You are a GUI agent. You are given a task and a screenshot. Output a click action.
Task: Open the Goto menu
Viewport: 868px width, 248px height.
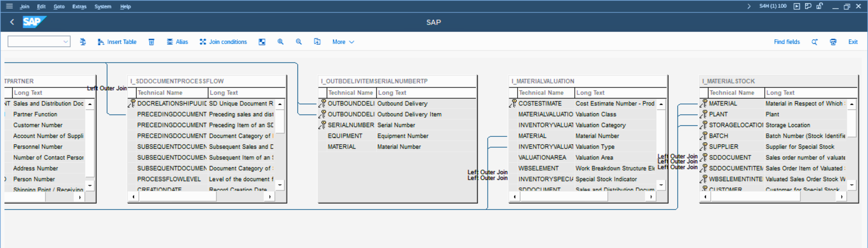pyautogui.click(x=59, y=6)
